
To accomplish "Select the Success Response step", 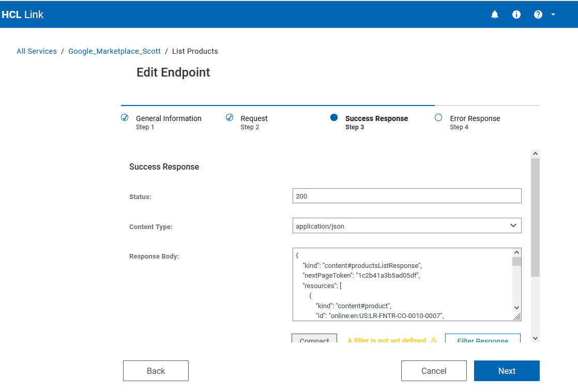I will pyautogui.click(x=376, y=122).
